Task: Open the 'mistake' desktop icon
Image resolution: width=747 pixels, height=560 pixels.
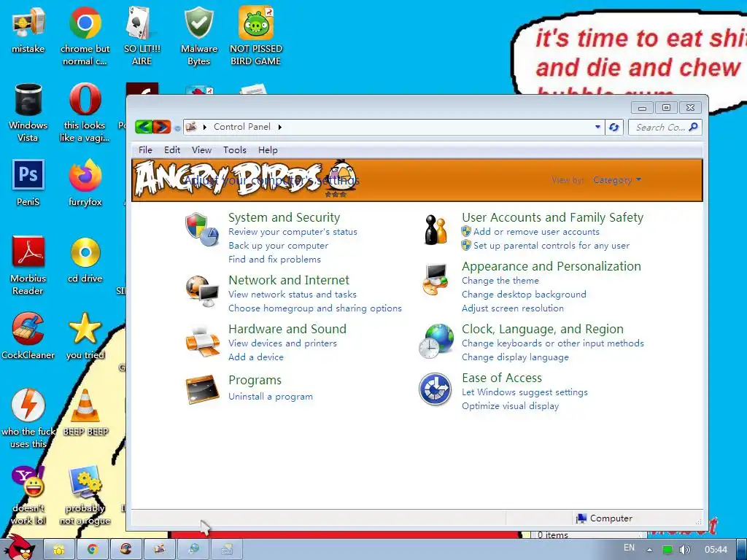Action: [28, 23]
